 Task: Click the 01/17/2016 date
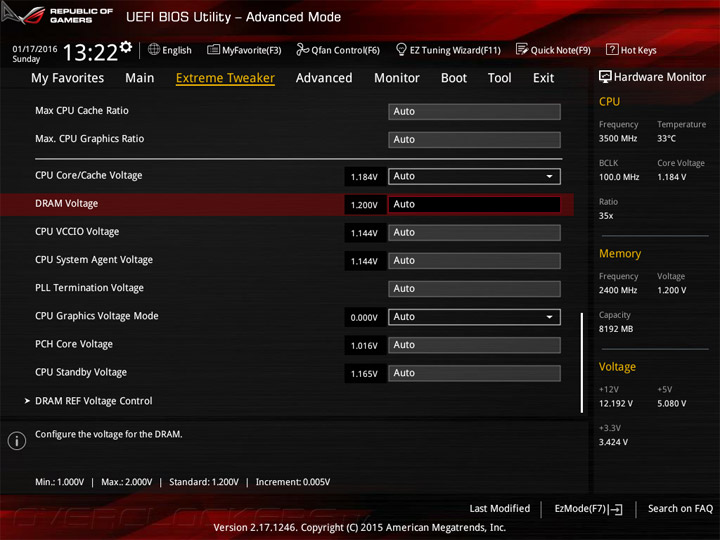(34, 49)
